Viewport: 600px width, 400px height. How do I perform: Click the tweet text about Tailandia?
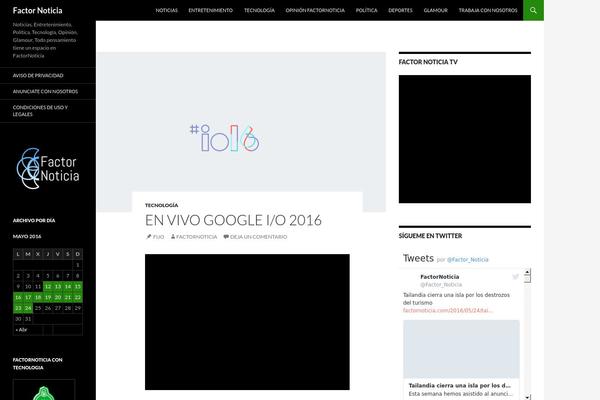point(456,299)
